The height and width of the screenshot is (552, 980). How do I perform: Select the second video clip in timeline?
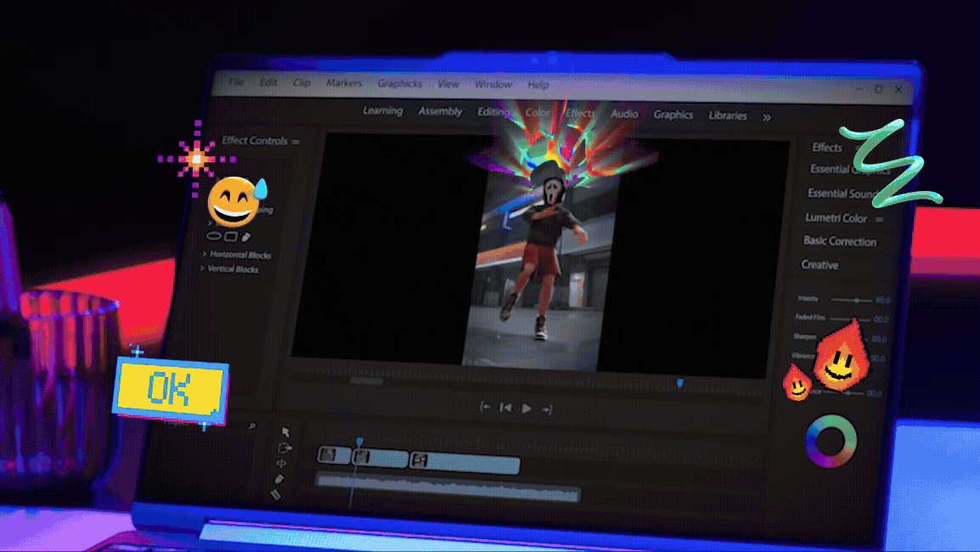click(x=380, y=459)
